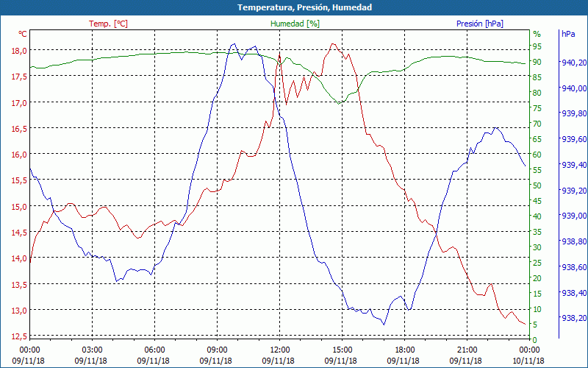Click pressure axis value '940,00'

pyautogui.click(x=574, y=88)
